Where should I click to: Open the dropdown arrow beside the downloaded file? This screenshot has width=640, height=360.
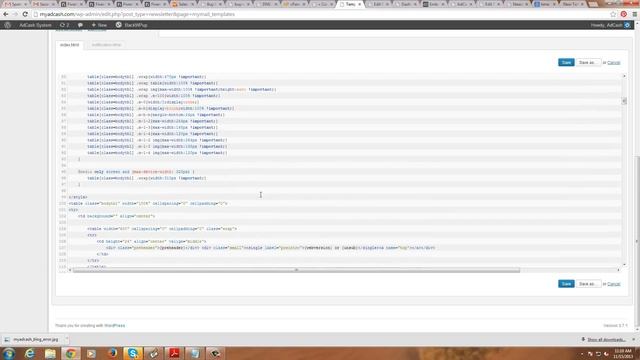(66, 339)
